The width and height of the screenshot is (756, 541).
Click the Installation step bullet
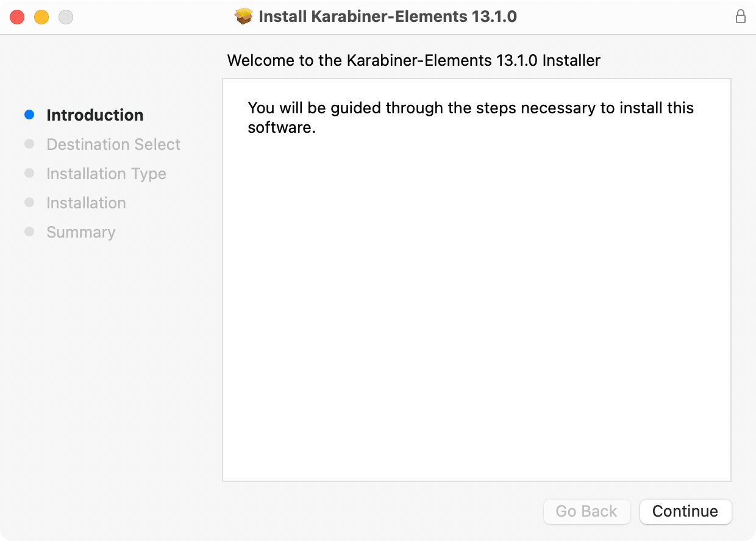pos(29,202)
